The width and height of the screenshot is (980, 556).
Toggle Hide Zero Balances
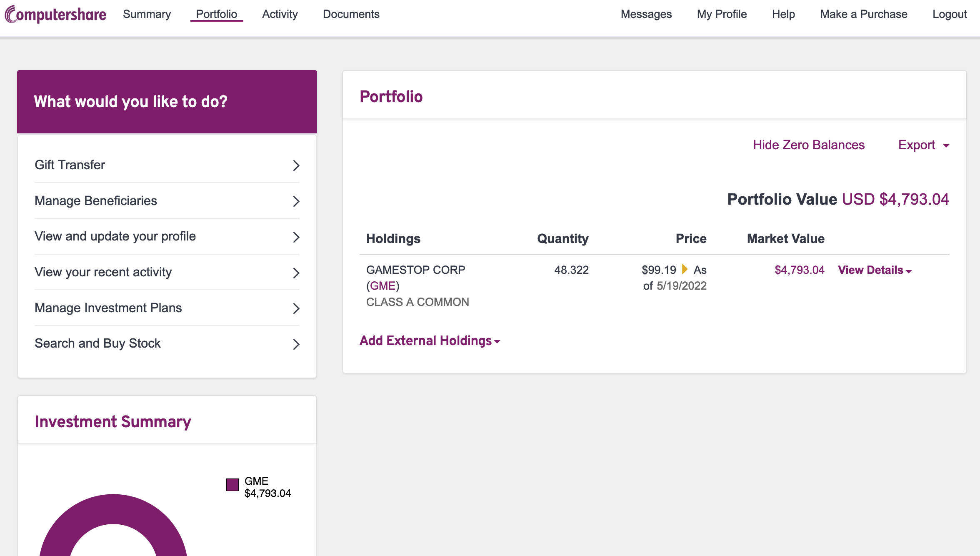click(808, 145)
